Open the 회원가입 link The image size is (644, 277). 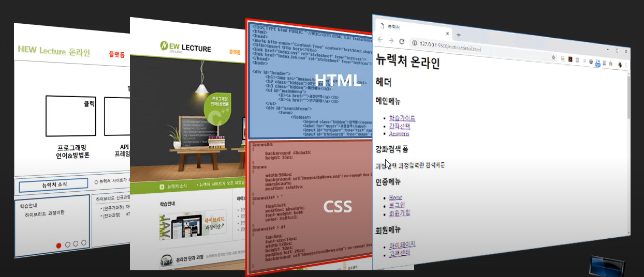400,212
